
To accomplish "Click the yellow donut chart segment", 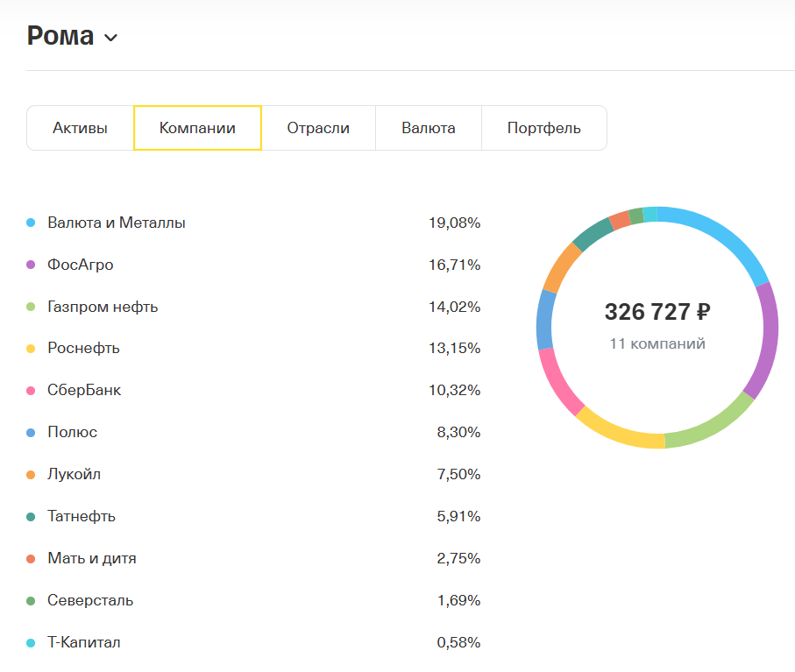I will point(618,434).
